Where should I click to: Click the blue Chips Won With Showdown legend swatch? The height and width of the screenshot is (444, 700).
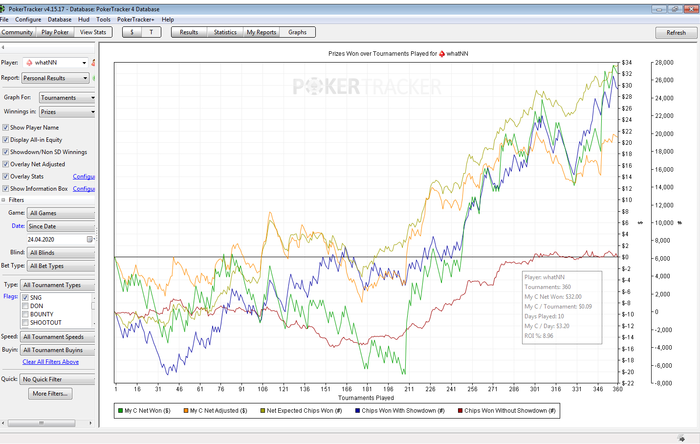[x=358, y=411]
